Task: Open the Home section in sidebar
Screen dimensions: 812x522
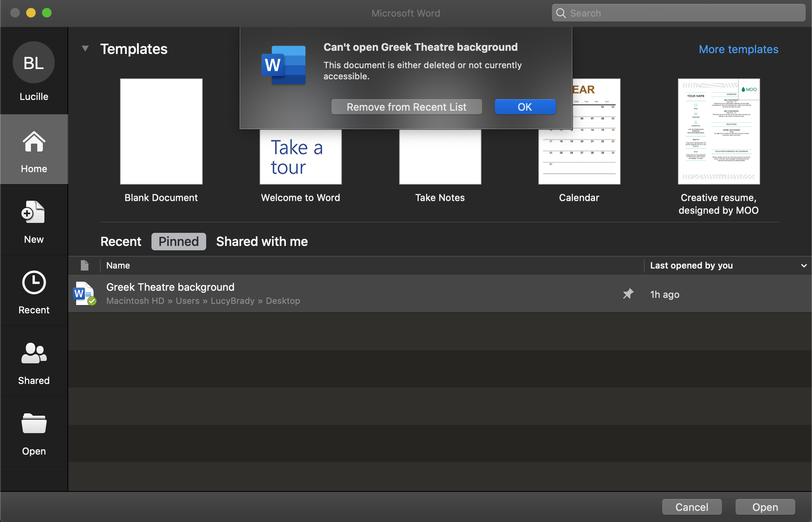Action: pos(34,150)
